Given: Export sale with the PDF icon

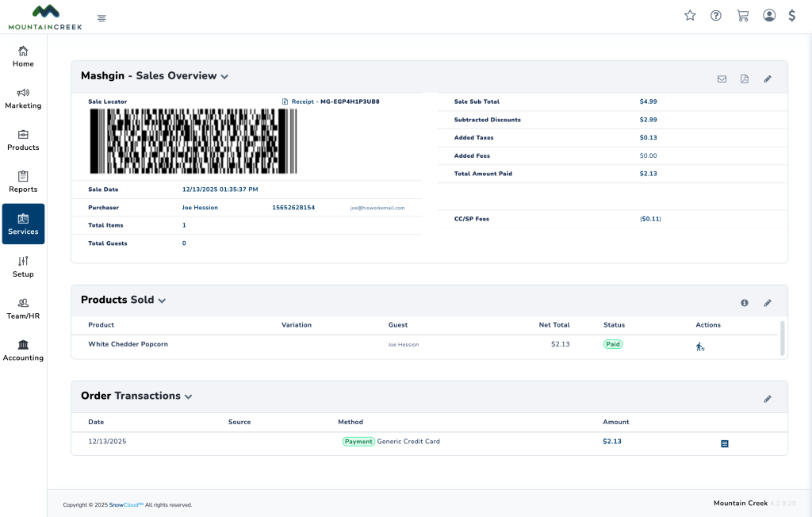Looking at the screenshot, I should tap(745, 79).
